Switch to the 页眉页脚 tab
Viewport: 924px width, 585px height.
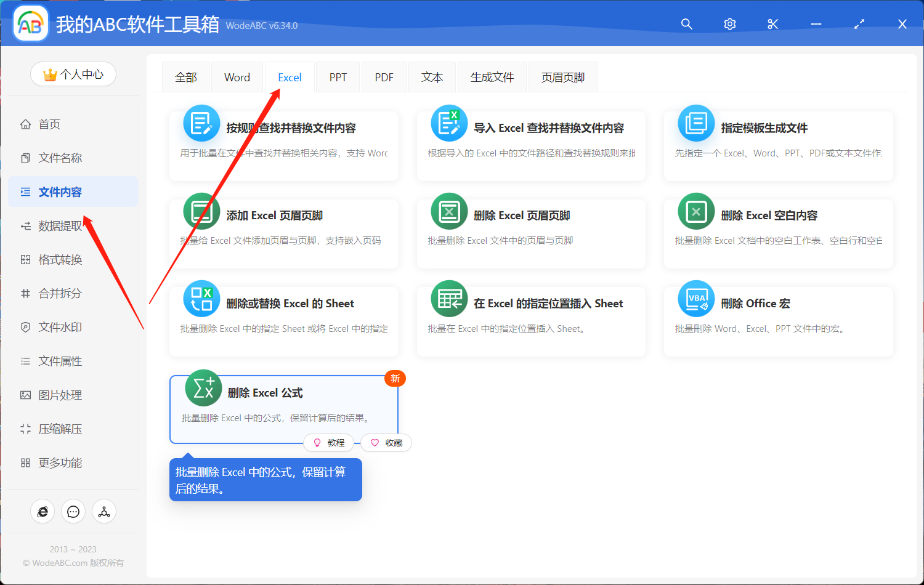click(x=562, y=76)
